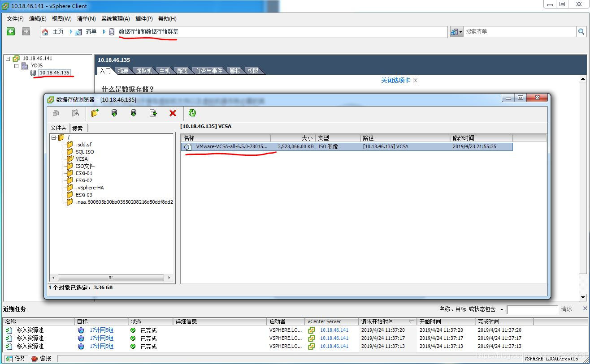Click the SQL ISO folder icon
This screenshot has width=590, height=364.
point(69,152)
